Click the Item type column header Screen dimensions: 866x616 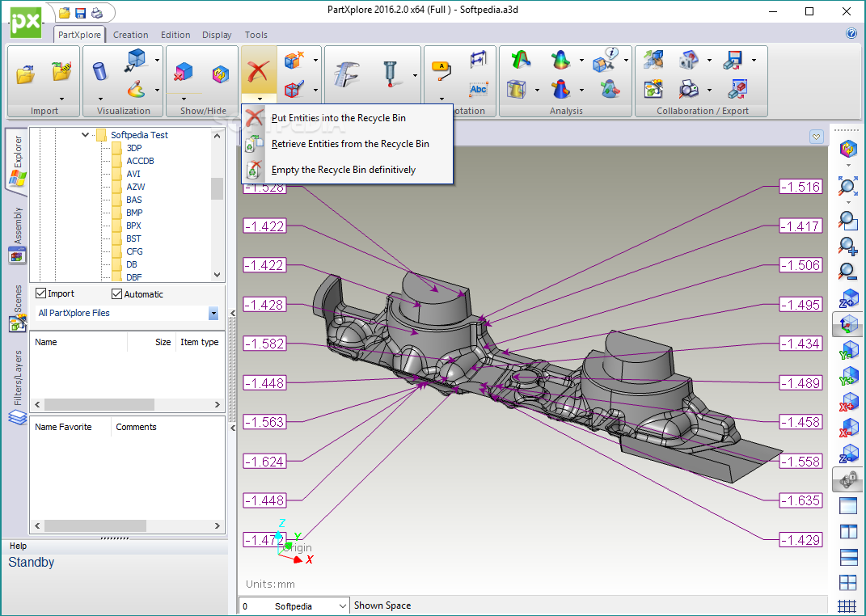click(200, 342)
